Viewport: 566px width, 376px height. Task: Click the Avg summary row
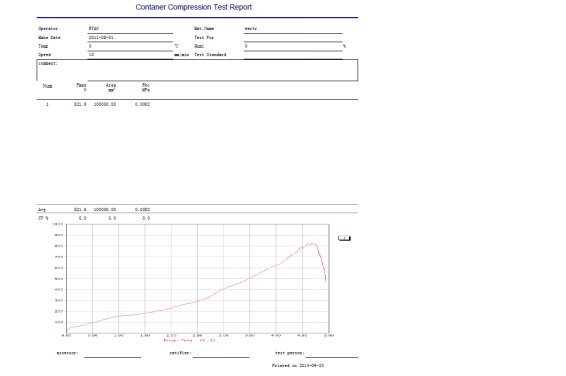[x=197, y=209]
